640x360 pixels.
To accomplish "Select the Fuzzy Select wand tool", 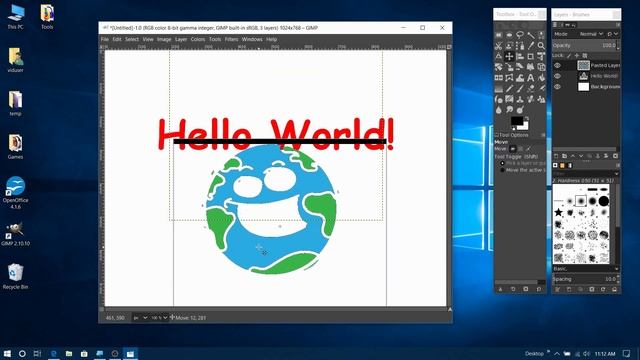I will click(531, 35).
